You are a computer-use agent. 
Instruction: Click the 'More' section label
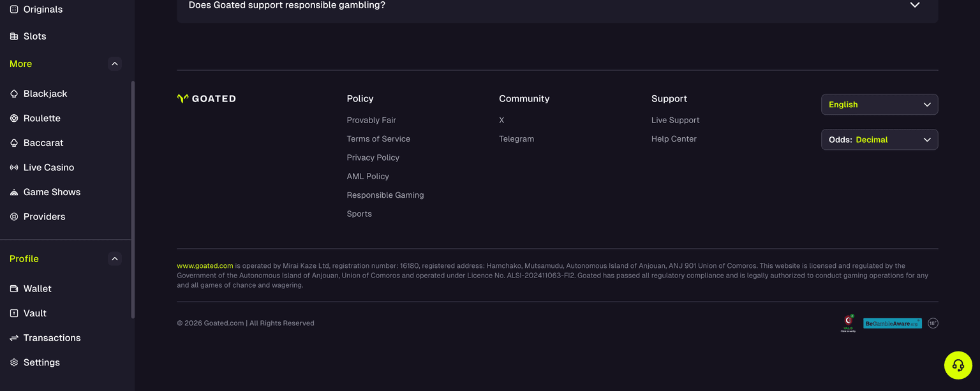point(20,64)
